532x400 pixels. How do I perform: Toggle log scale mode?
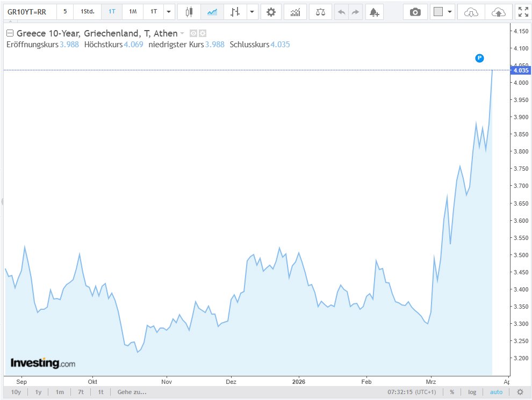tap(472, 392)
